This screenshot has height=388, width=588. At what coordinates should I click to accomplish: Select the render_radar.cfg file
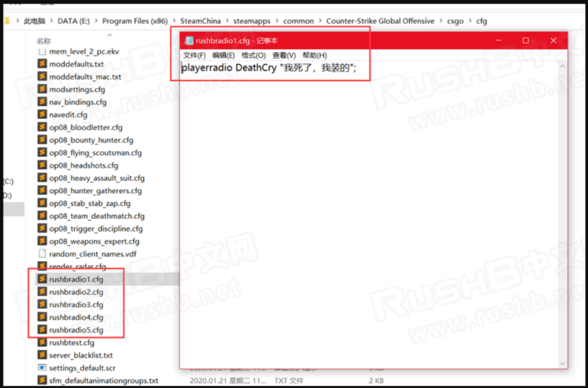(x=78, y=266)
